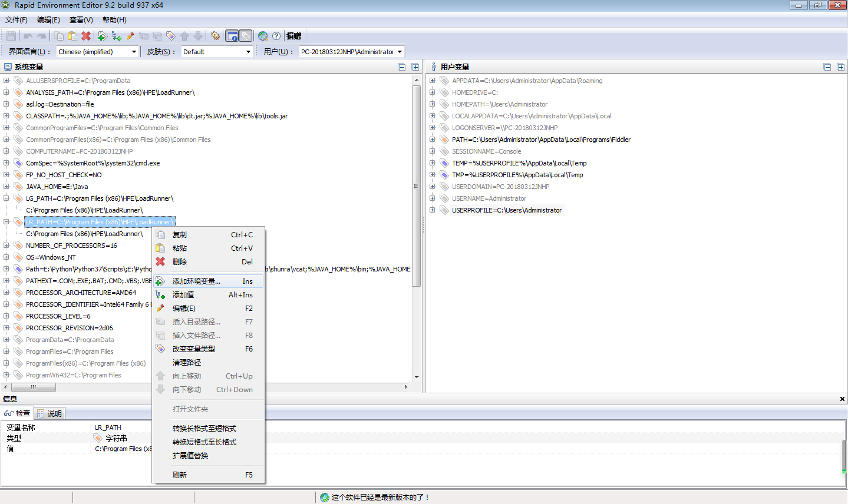Toggle the variable tag display button
The width and height of the screenshot is (848, 504).
pos(245,35)
